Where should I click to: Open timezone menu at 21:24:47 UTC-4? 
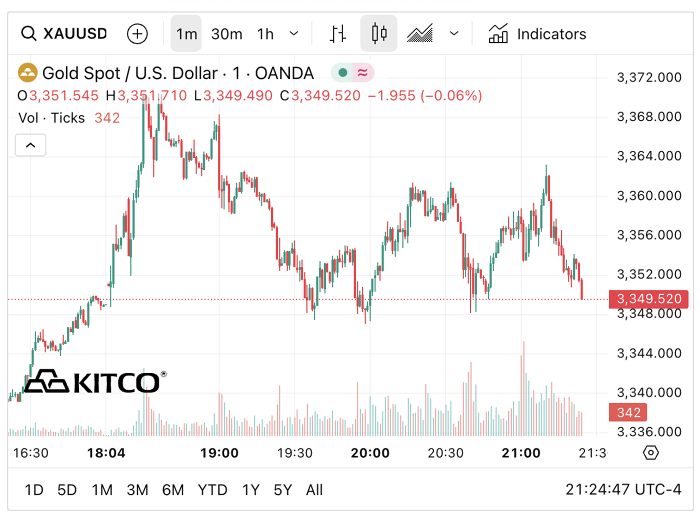tap(623, 489)
